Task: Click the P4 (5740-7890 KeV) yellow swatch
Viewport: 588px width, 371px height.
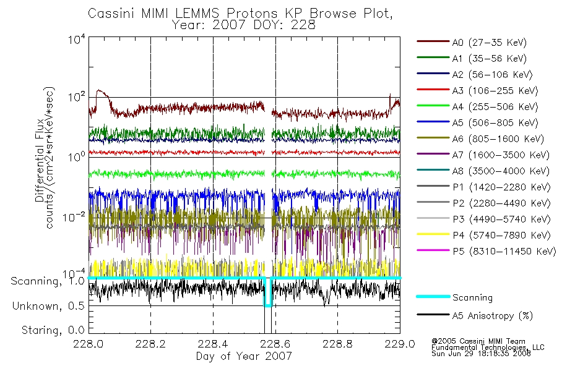Action: point(433,234)
